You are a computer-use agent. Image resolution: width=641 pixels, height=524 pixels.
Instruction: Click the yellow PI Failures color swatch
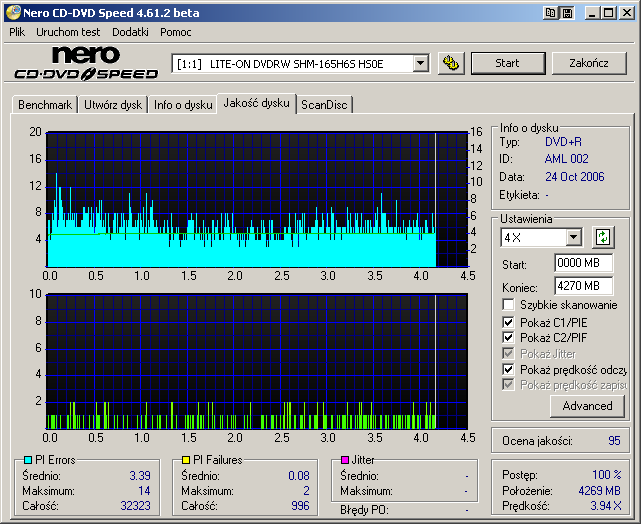(x=186, y=460)
